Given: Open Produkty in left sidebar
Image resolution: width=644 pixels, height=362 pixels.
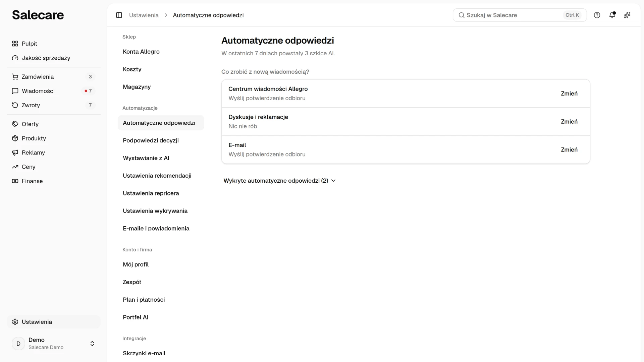Looking at the screenshot, I should pos(54,138).
